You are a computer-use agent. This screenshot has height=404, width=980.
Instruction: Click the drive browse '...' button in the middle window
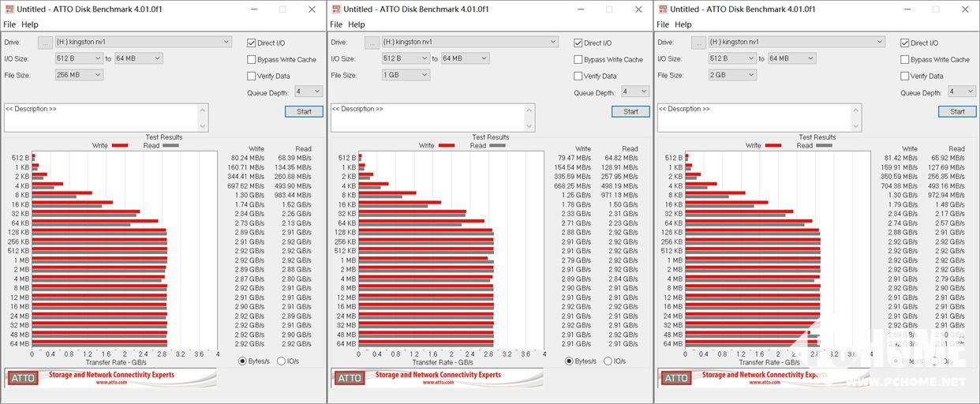pos(372,43)
